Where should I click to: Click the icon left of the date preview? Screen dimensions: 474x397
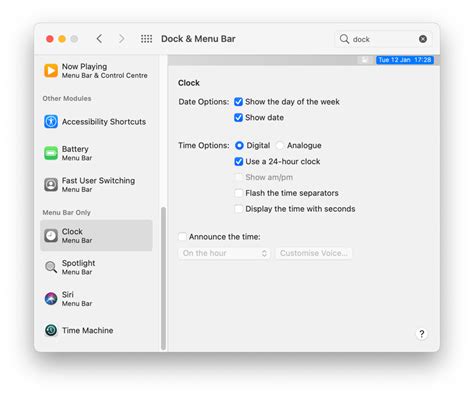point(365,60)
